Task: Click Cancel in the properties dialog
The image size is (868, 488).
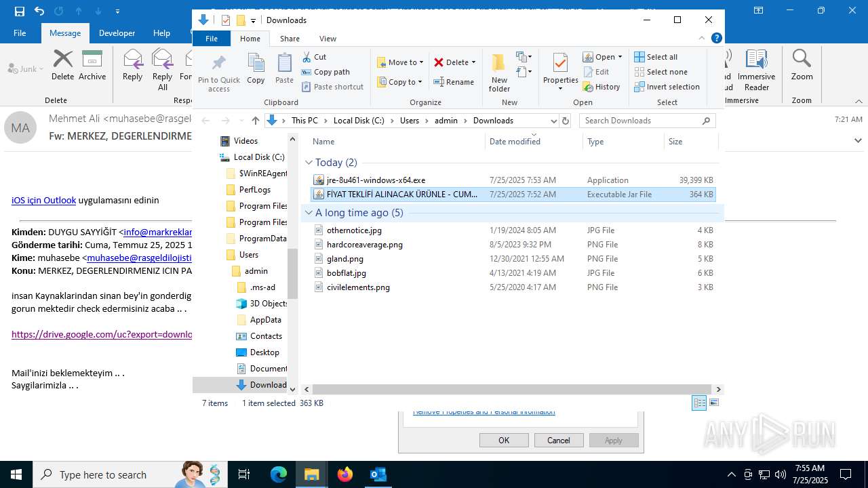Action: (x=559, y=440)
